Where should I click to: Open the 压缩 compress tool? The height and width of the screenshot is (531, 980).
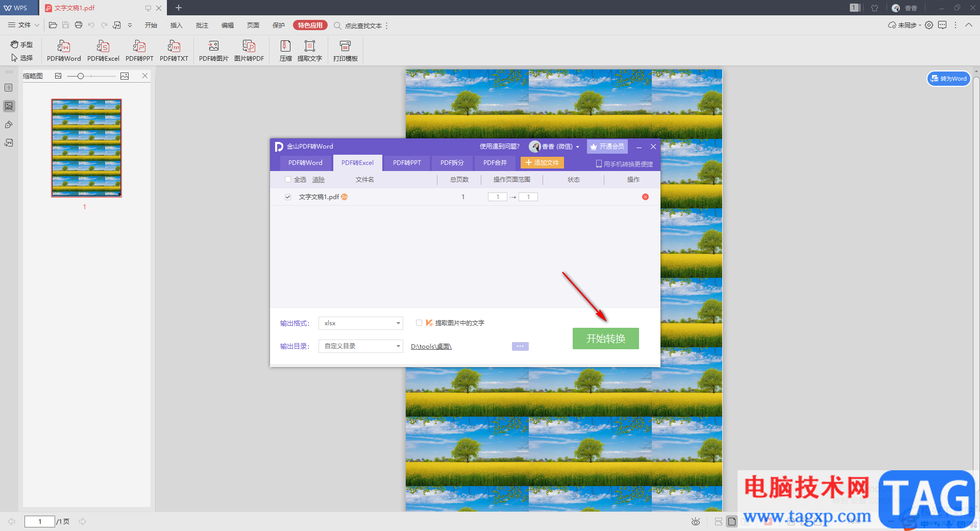(286, 51)
